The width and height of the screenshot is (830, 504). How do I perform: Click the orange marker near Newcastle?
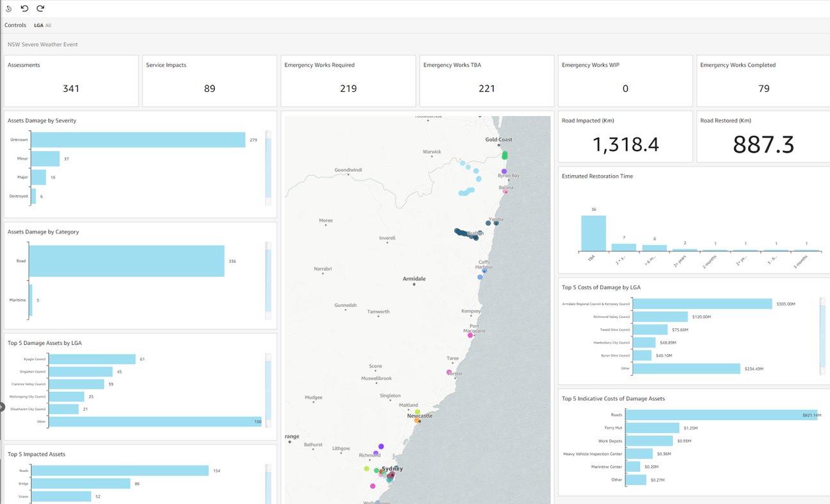tap(418, 420)
